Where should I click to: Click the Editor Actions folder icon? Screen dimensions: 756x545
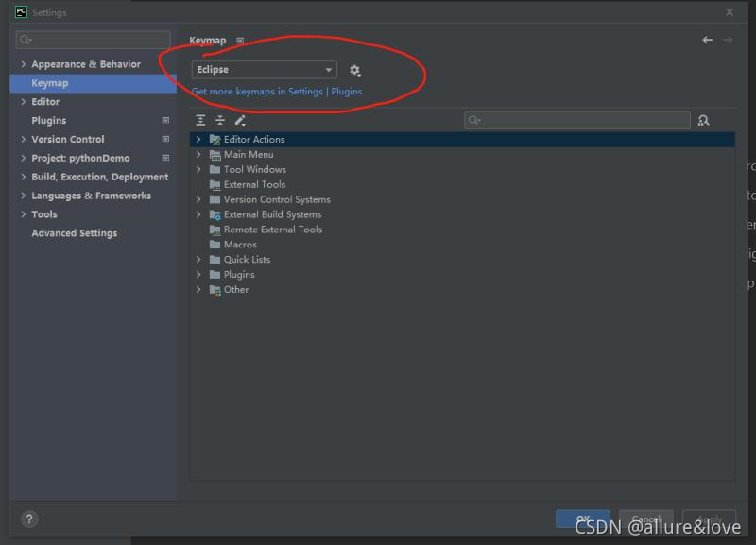pyautogui.click(x=215, y=140)
